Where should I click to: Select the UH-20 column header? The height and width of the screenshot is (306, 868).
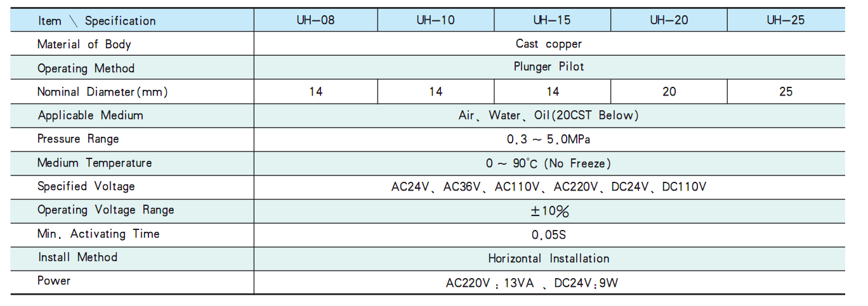[669, 20]
